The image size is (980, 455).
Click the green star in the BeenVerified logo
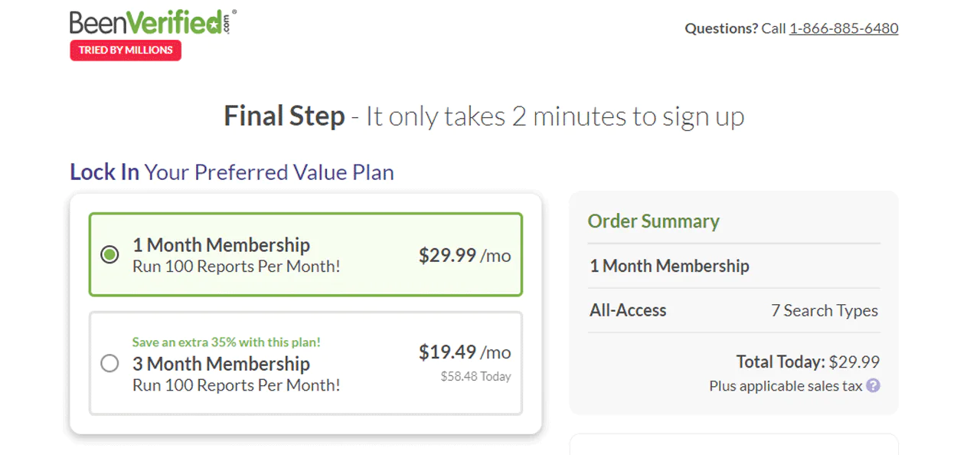[214, 23]
